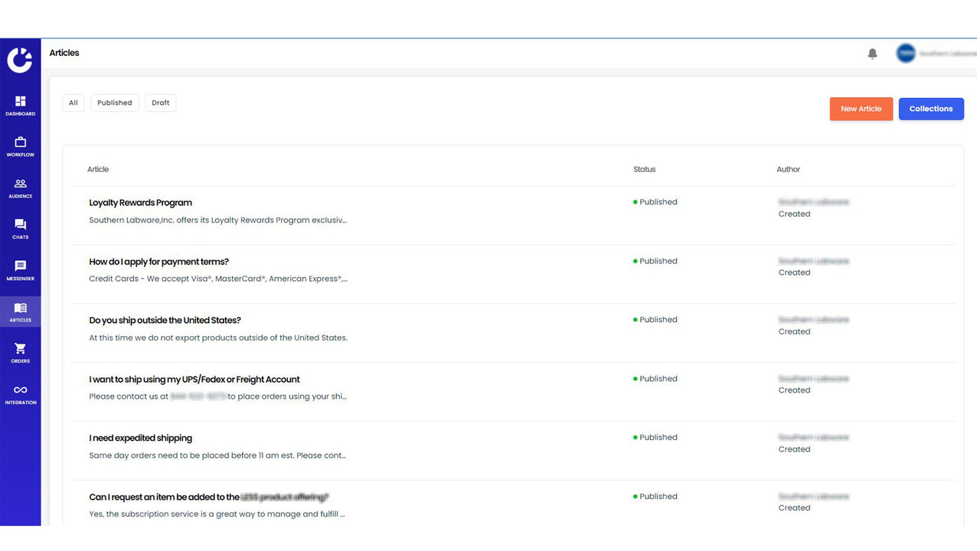Create a New Article
980x551 pixels.
tap(861, 109)
